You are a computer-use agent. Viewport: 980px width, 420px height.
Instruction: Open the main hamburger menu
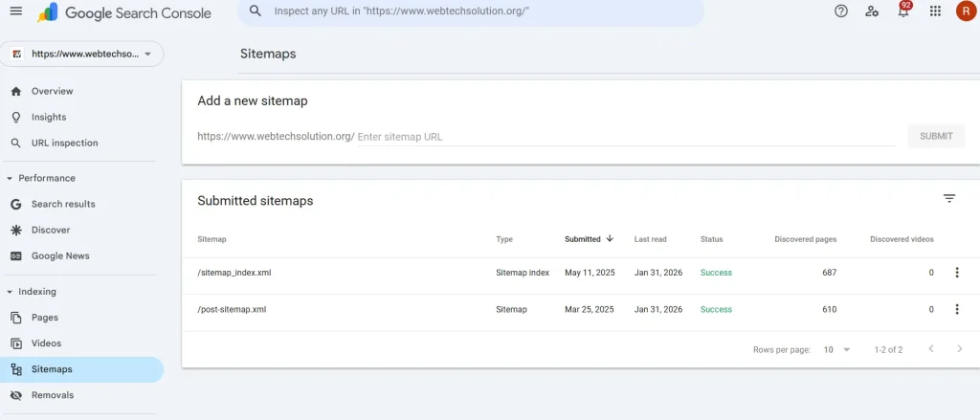click(16, 11)
